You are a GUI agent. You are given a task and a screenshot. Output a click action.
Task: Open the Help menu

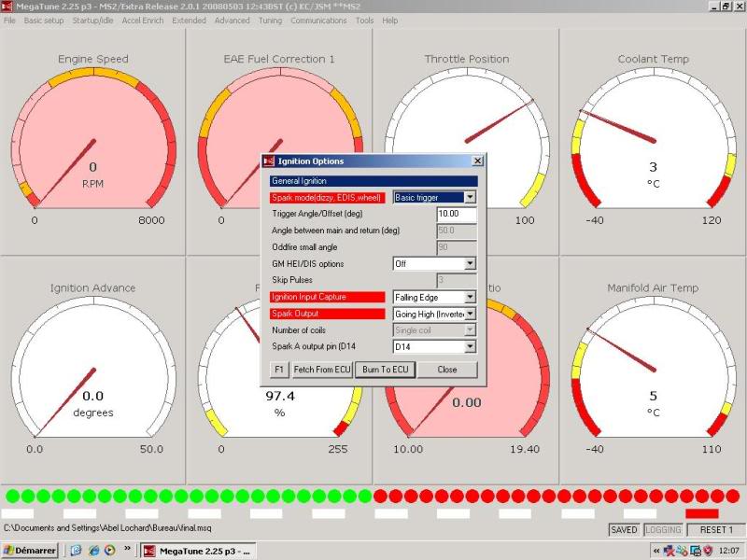point(389,21)
